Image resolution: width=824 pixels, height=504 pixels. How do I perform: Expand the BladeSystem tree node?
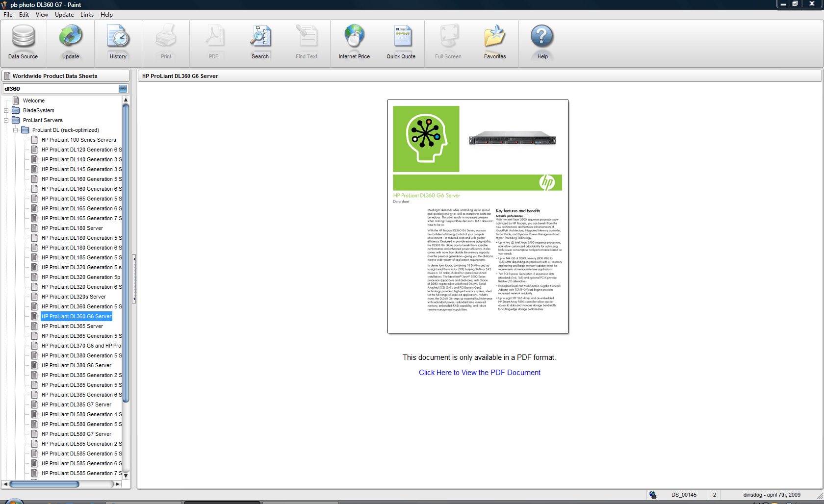pos(6,110)
